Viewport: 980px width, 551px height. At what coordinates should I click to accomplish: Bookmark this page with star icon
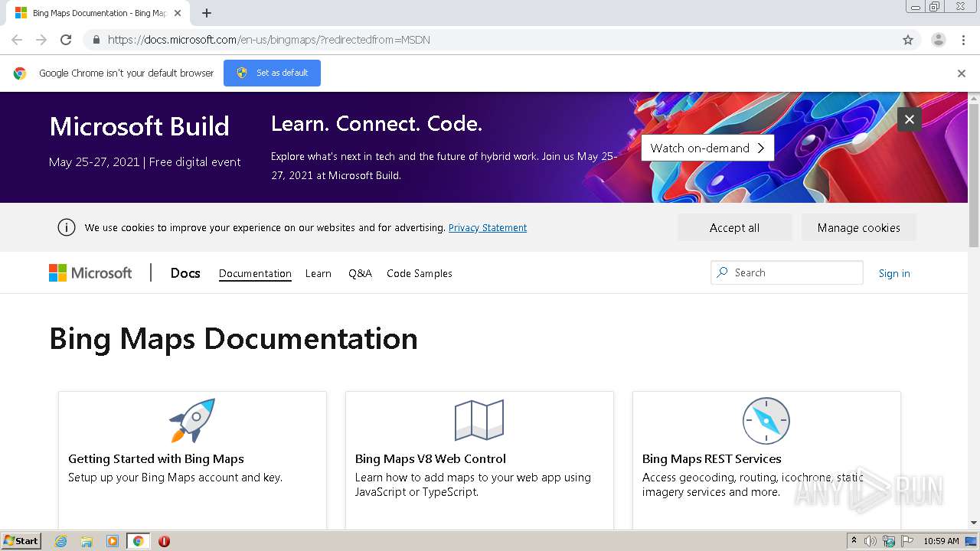[908, 40]
